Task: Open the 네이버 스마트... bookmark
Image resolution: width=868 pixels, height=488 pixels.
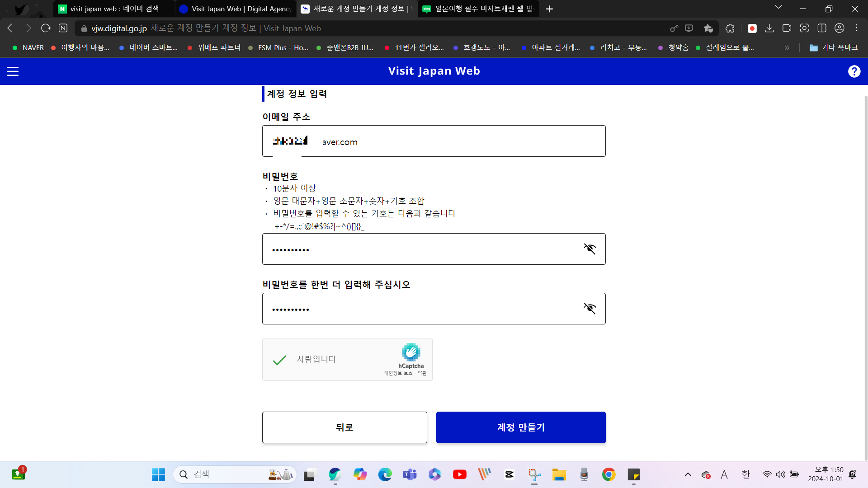Action: click(149, 47)
